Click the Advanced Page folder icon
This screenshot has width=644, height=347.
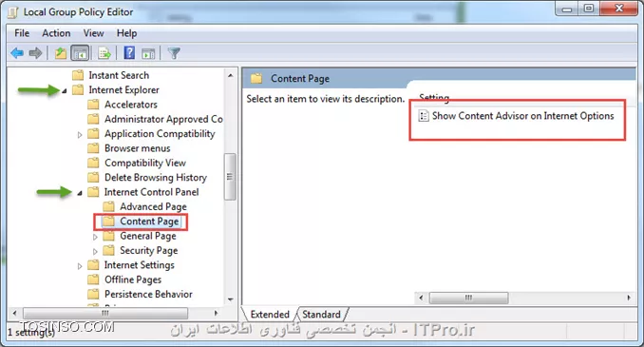109,206
